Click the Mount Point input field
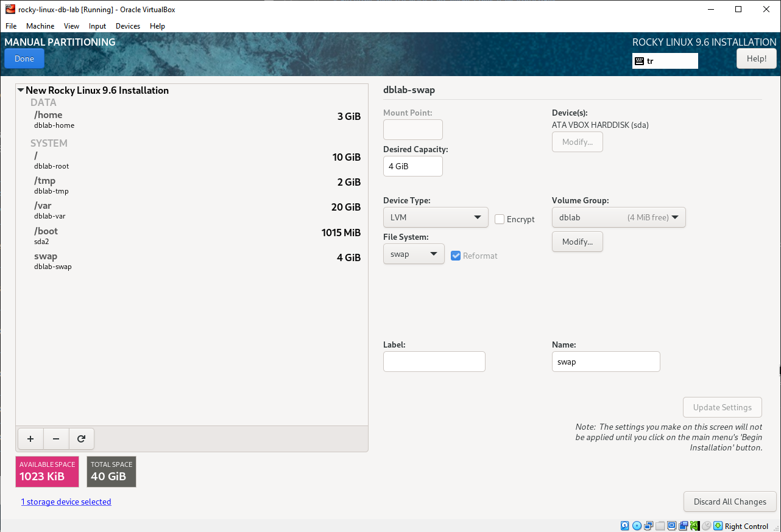781x532 pixels. coord(413,130)
